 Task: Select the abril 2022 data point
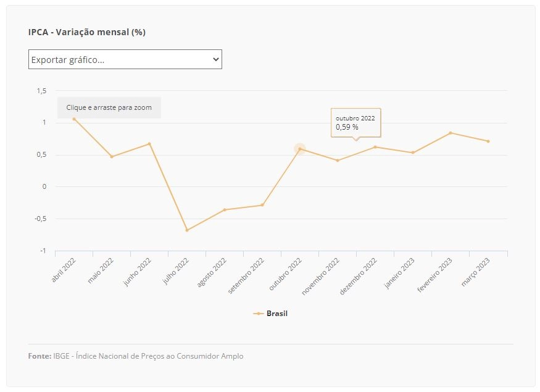coord(74,119)
